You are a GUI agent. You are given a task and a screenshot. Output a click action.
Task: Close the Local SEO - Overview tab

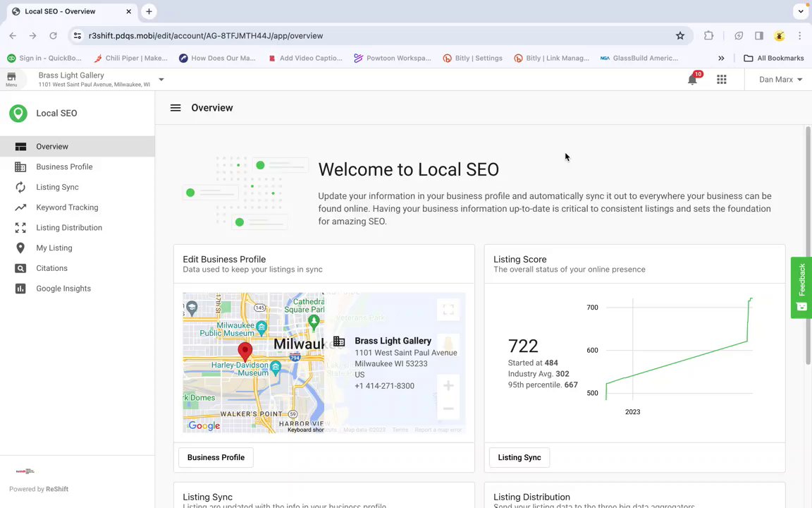click(128, 11)
